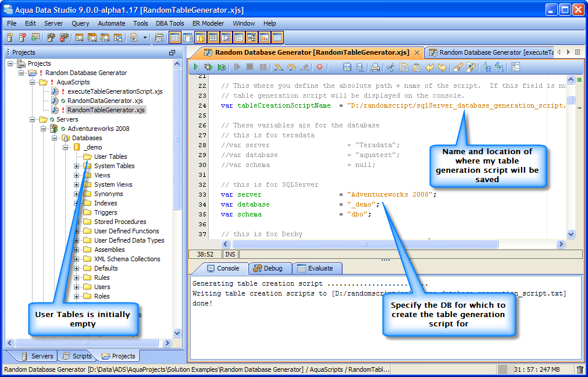Open the dropdown arrow beside script icon
The height and width of the screenshot is (377, 588).
pos(145,37)
